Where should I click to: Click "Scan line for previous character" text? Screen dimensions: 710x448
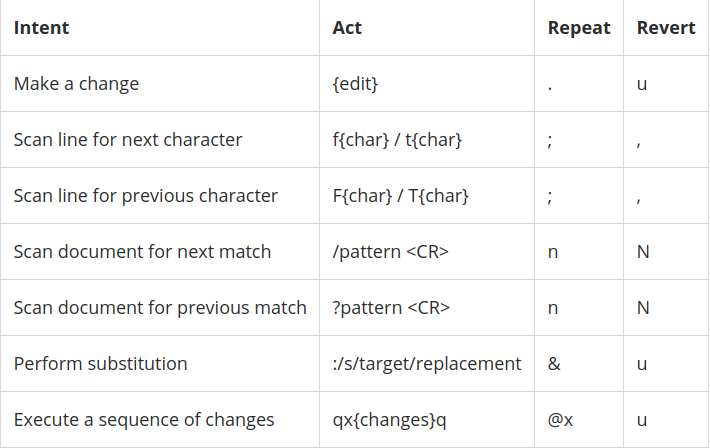tap(146, 196)
